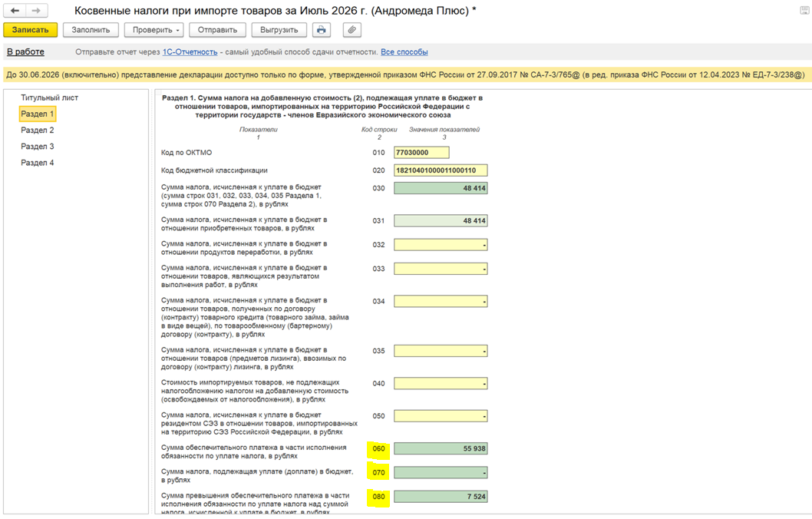Click the ОКТМО code field 77030000
This screenshot has height=519, width=812.
coord(421,153)
